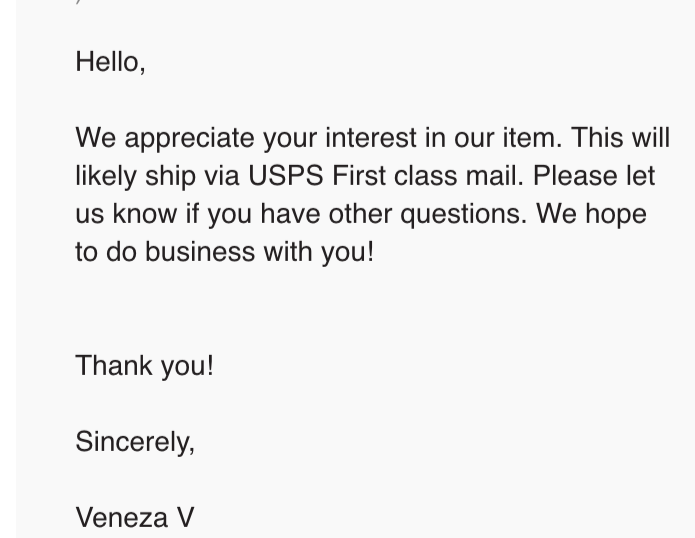Screen dimensions: 695x538
Task: Click the "Hello," greeting text
Action: coord(110,62)
